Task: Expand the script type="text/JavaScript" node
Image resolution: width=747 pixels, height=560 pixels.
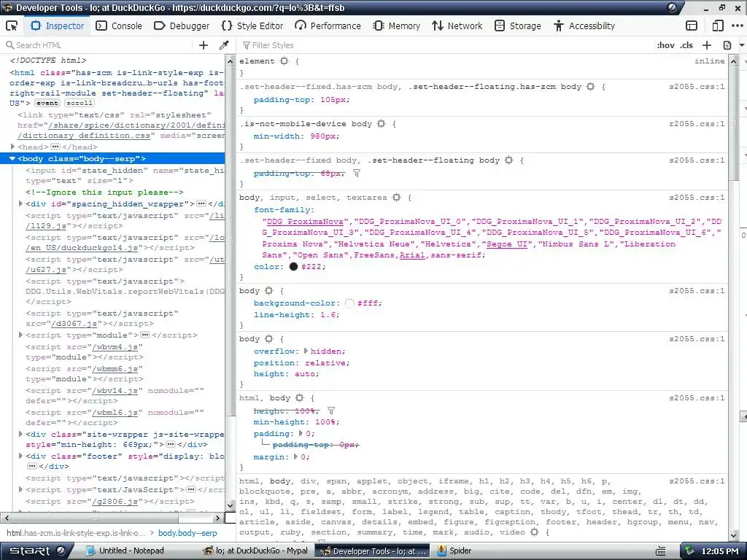Action: coord(20,489)
